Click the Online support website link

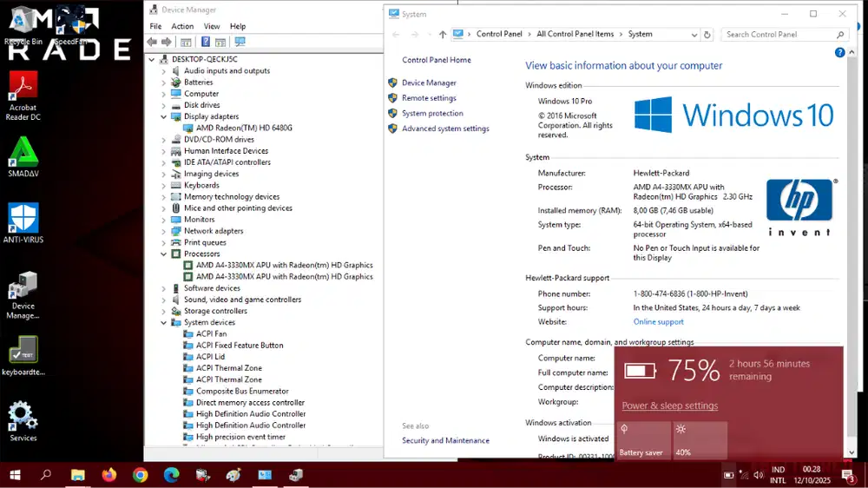[658, 322]
